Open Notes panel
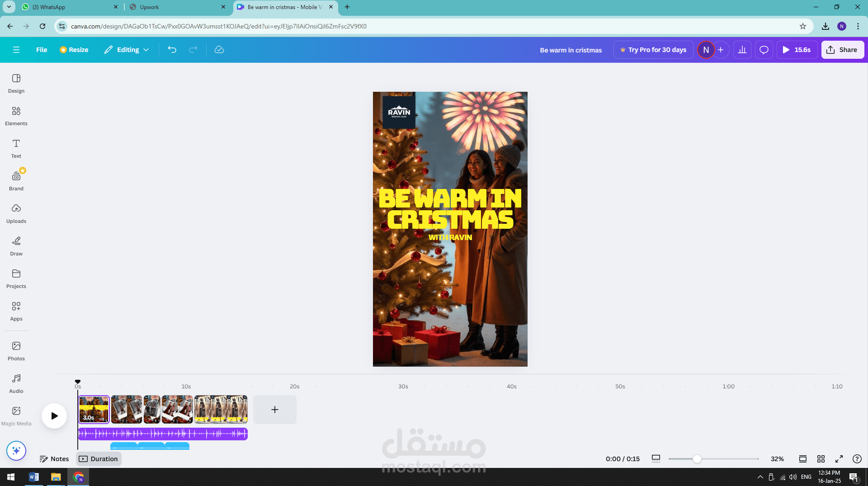Viewport: 868px width, 486px height. (54, 459)
